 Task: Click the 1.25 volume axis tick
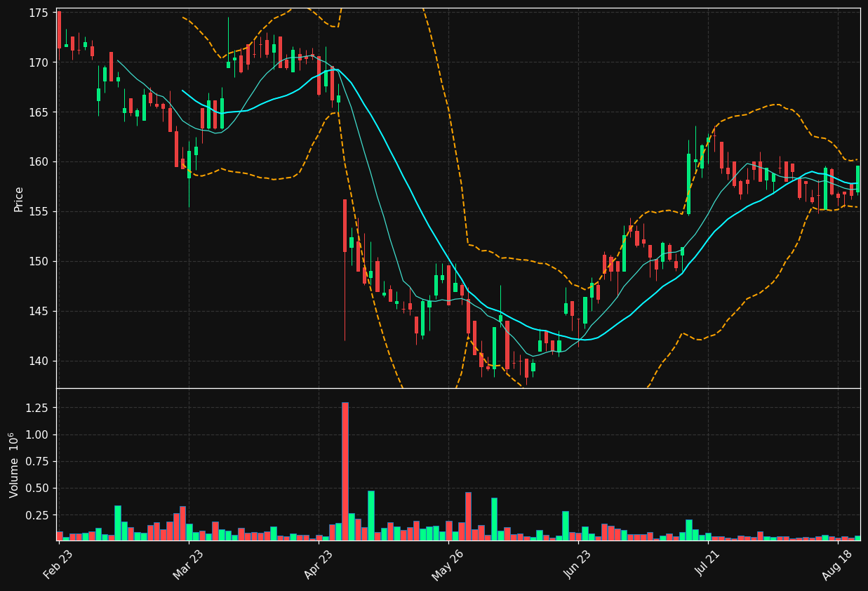37,409
